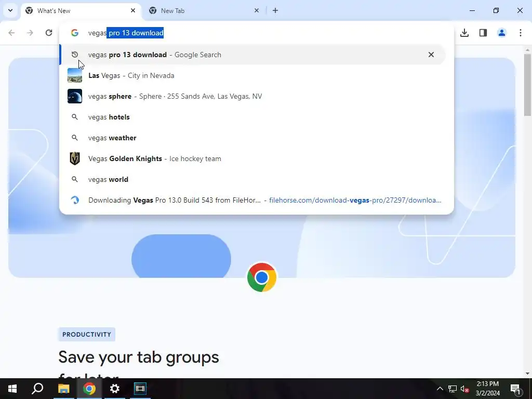Click the PRODUCTIVITY label badge
Viewport: 532px width, 399px height.
[87, 334]
